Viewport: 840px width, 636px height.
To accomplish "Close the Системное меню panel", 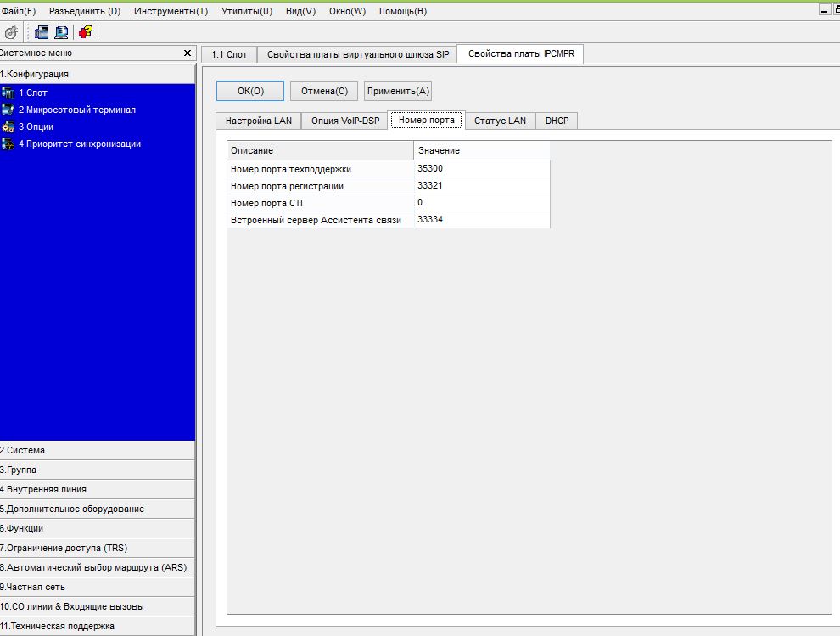I will [x=187, y=53].
